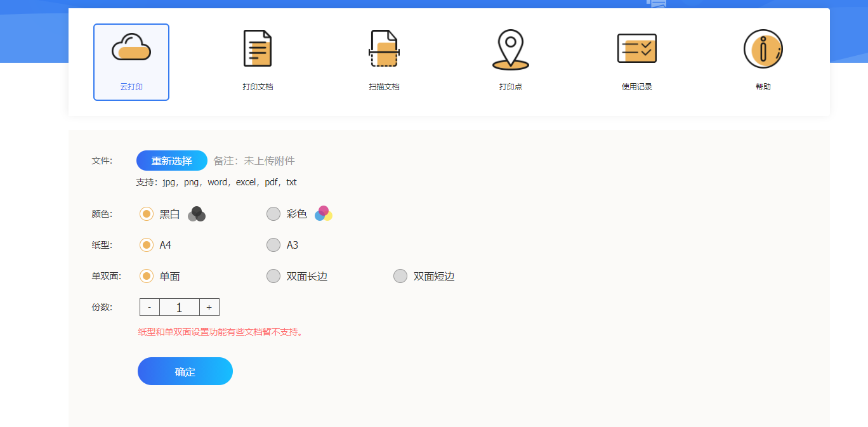This screenshot has width=868, height=427.
Task: Increase copies with the plus button
Action: click(x=209, y=307)
